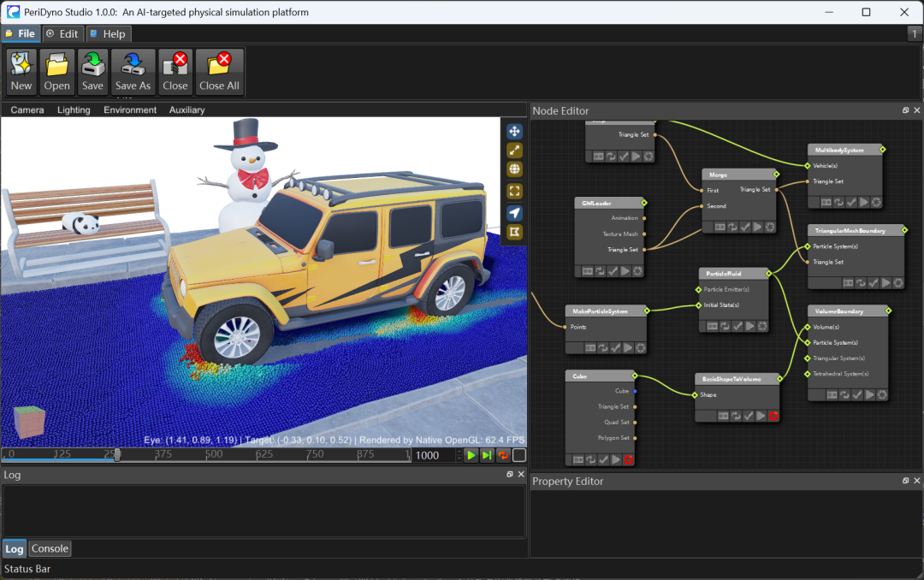Click the top-right button labeled 1
This screenshot has width=924, height=580.
(x=914, y=33)
